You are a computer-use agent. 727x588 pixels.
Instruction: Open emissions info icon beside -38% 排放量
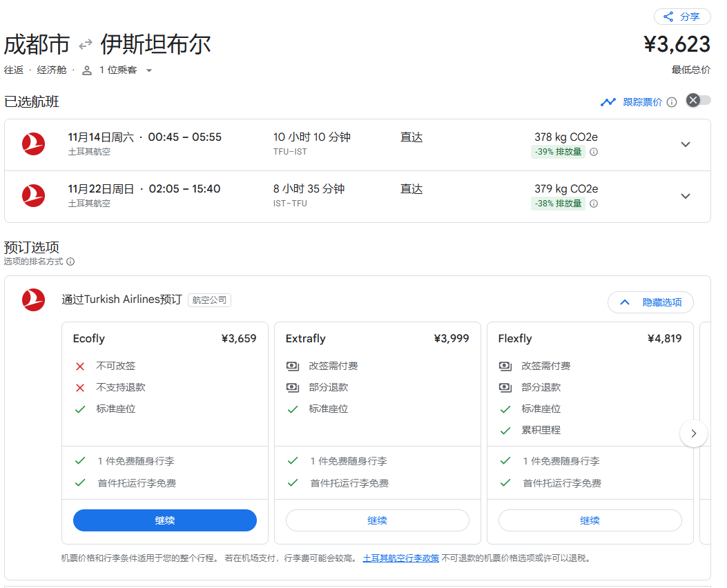[594, 204]
